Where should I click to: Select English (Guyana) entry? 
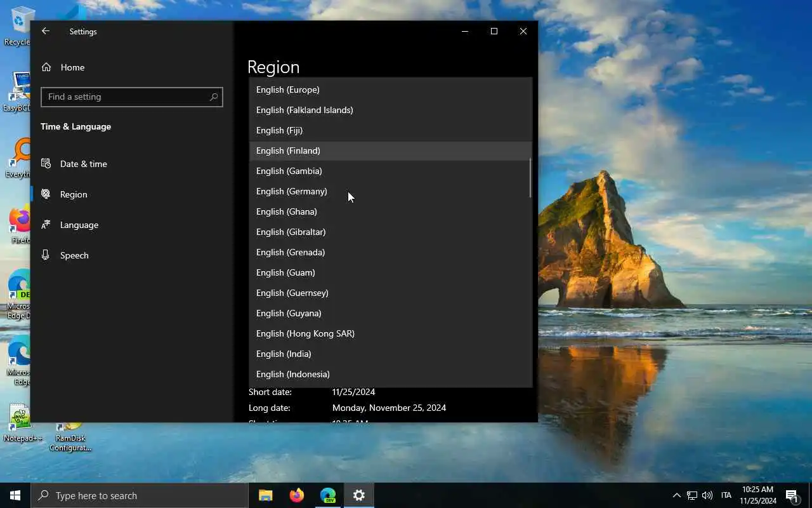click(x=390, y=313)
